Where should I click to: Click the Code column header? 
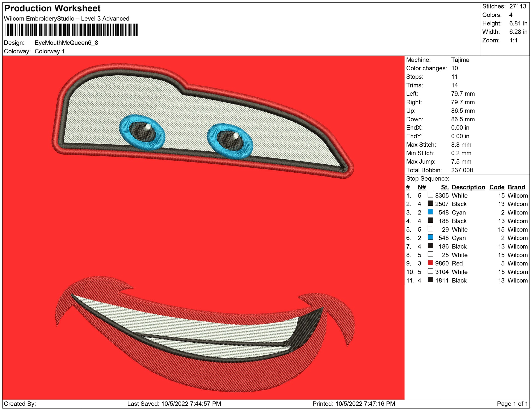coord(497,187)
